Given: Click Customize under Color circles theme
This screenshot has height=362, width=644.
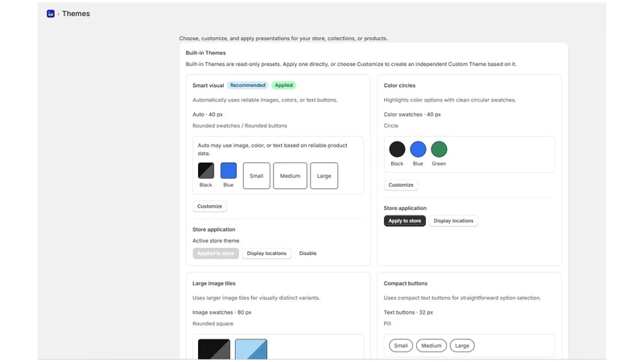Looking at the screenshot, I should click(x=401, y=185).
